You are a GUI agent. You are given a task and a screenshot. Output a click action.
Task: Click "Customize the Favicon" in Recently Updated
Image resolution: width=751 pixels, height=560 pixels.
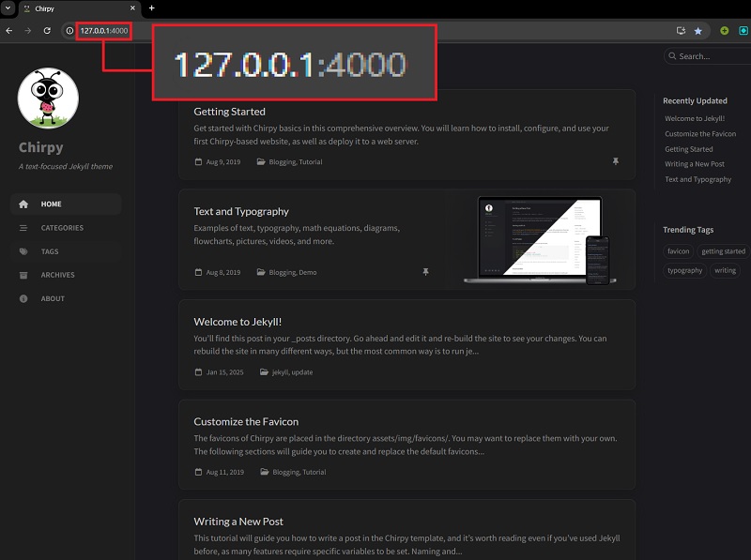coord(700,134)
